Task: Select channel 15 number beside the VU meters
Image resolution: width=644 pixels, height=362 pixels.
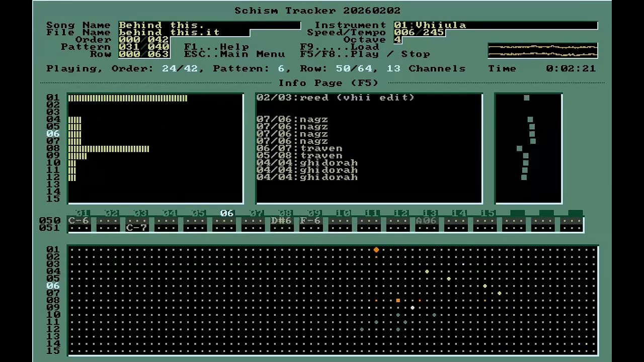Action: (53, 199)
